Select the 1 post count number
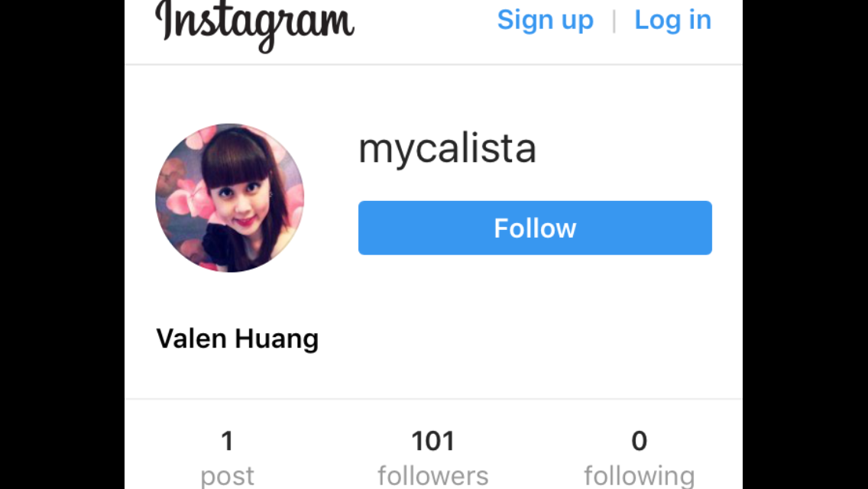Viewport: 868px width, 489px height. 227,442
